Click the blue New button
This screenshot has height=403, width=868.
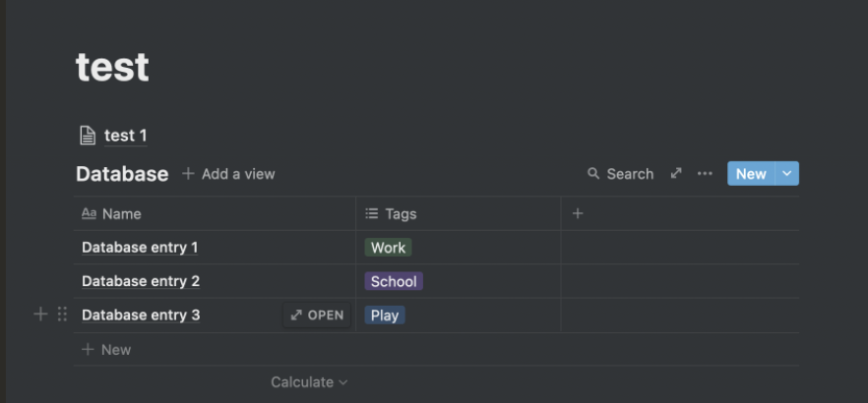tap(751, 174)
